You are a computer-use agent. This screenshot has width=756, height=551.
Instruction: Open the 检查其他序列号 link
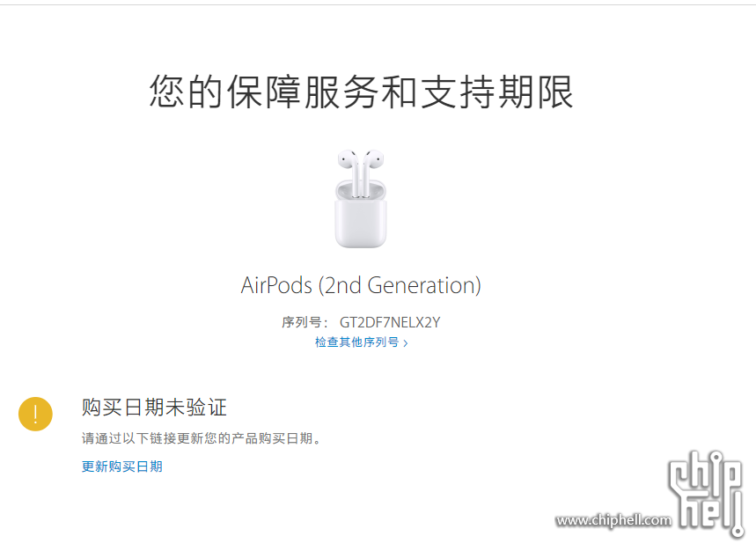coord(361,342)
